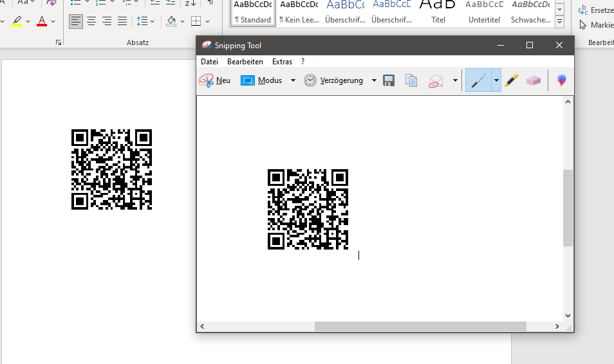Open the Extras menu

point(283,62)
